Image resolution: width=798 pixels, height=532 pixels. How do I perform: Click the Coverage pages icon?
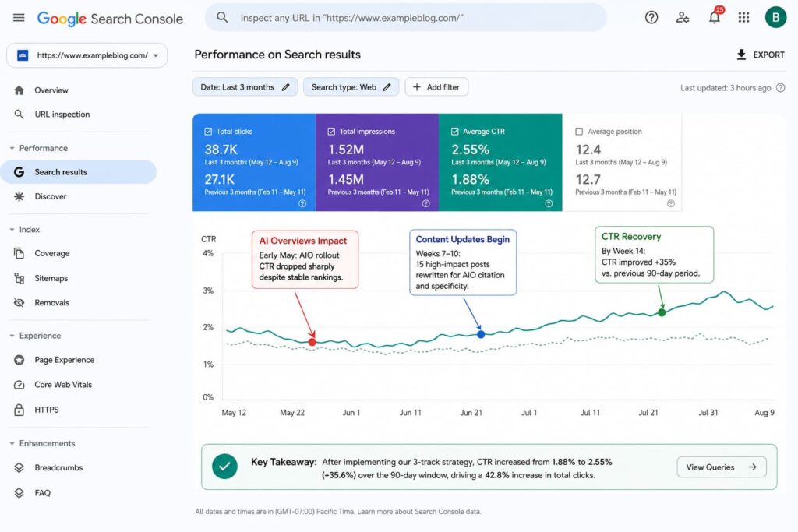pos(19,253)
